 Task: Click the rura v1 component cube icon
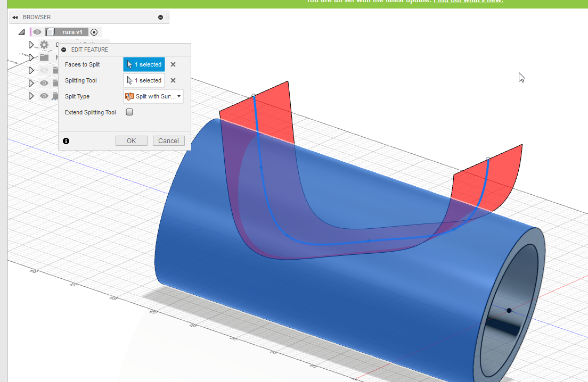click(51, 32)
